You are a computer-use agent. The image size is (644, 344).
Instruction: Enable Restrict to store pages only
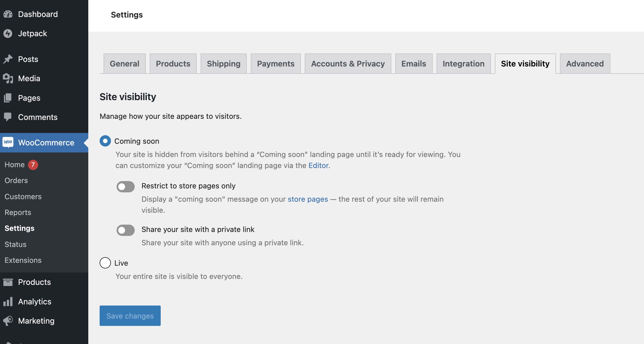point(125,186)
